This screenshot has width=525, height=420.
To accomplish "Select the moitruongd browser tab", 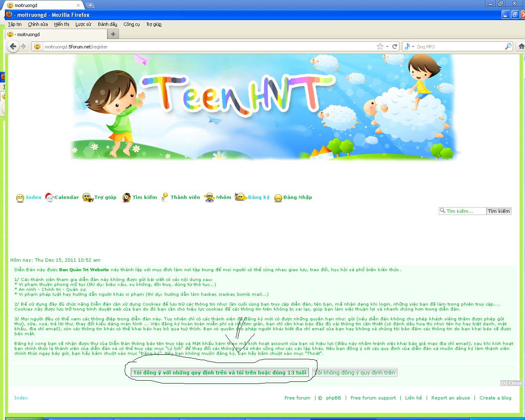I will click(56, 34).
